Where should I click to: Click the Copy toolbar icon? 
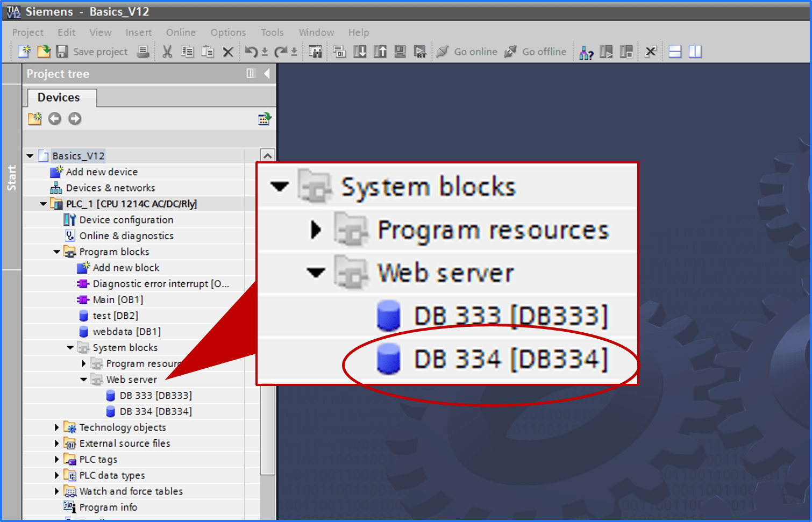click(187, 52)
